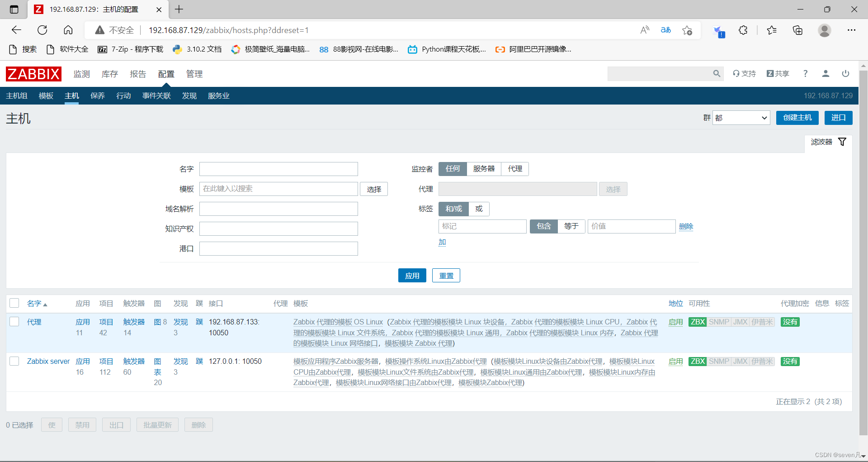
Task: Refresh the page with reload icon
Action: [42, 30]
